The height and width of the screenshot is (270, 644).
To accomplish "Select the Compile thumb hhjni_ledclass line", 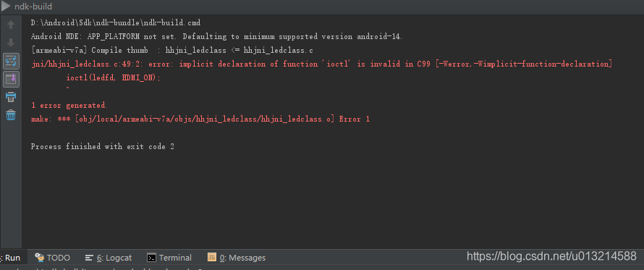I will pos(172,51).
